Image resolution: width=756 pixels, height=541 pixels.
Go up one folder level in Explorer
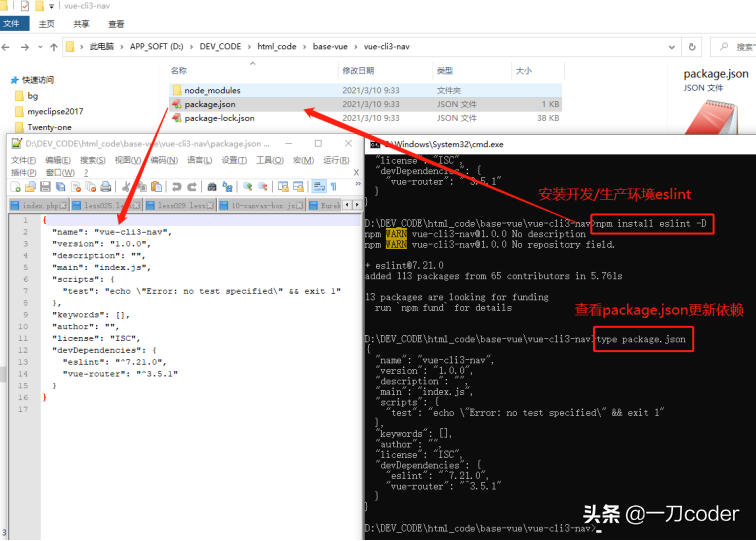pyautogui.click(x=54, y=47)
